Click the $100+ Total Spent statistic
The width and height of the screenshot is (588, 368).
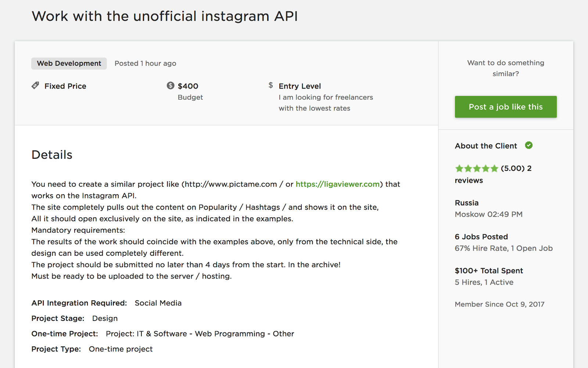click(489, 271)
